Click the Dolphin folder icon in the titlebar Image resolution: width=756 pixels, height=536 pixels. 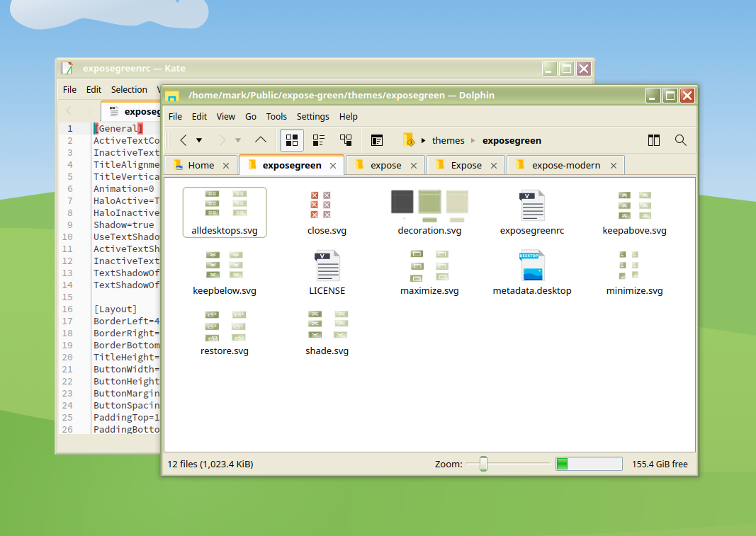172,96
